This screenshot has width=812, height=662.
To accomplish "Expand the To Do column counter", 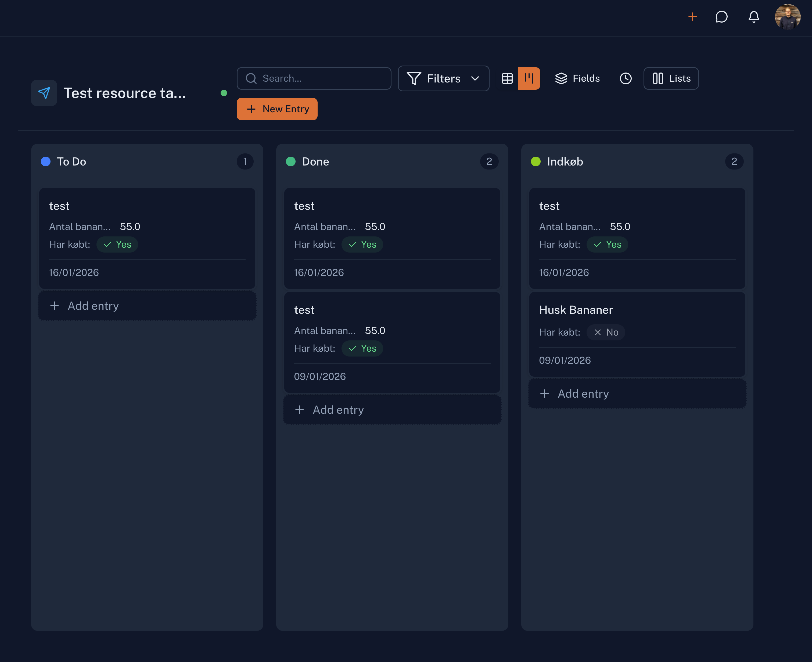I will pyautogui.click(x=245, y=161).
